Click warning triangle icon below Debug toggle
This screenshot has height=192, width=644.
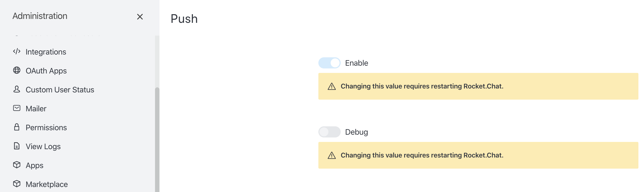point(332,155)
